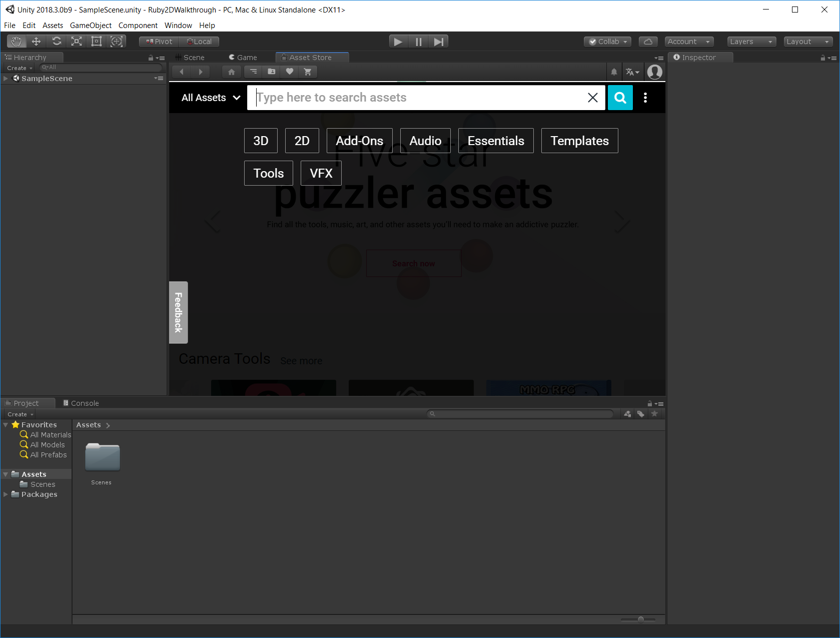This screenshot has height=638, width=840.
Task: Start Play mode
Action: (399, 42)
